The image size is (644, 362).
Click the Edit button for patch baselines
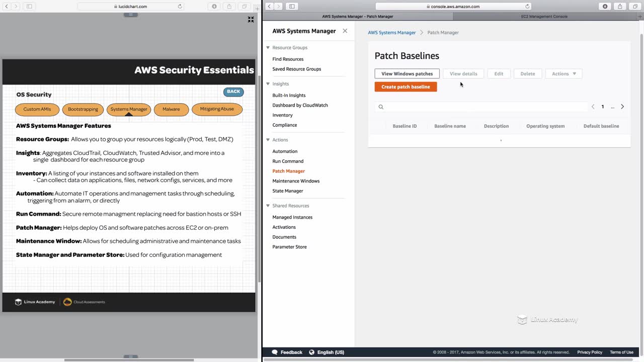(499, 73)
